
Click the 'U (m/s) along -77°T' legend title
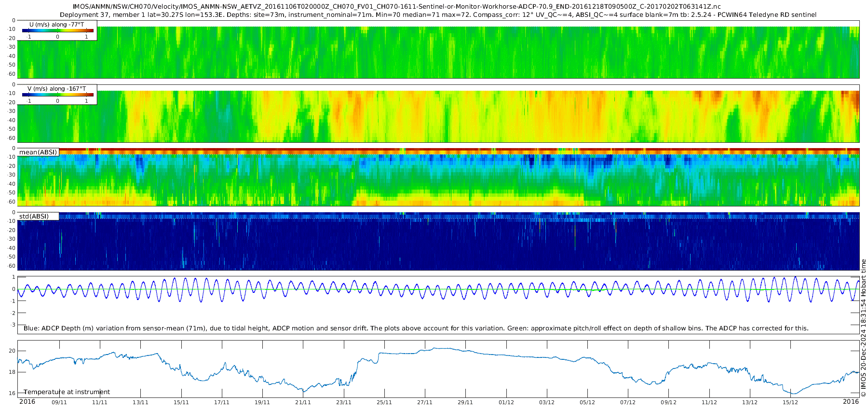point(56,25)
